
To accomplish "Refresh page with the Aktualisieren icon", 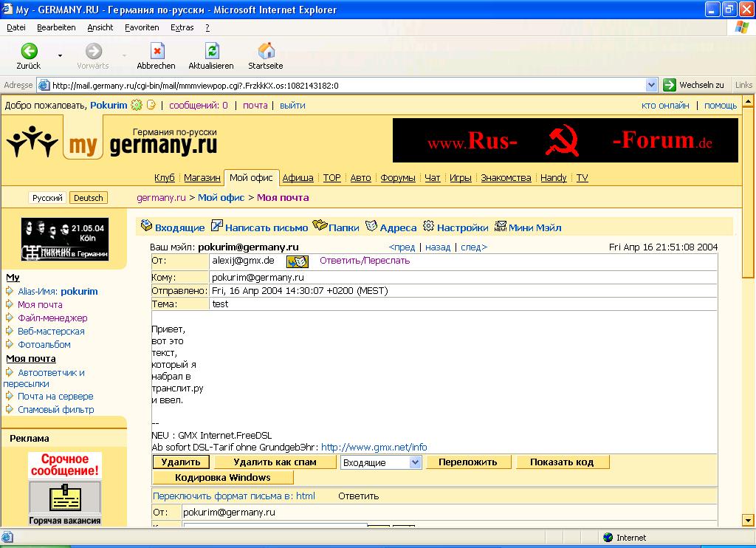I will coord(212,51).
